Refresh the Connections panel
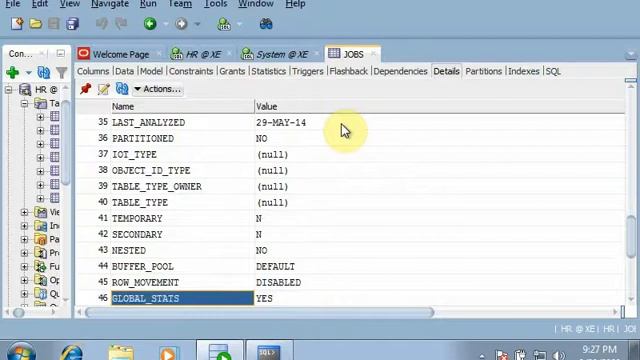This screenshot has width=640, height=360. pos(44,73)
